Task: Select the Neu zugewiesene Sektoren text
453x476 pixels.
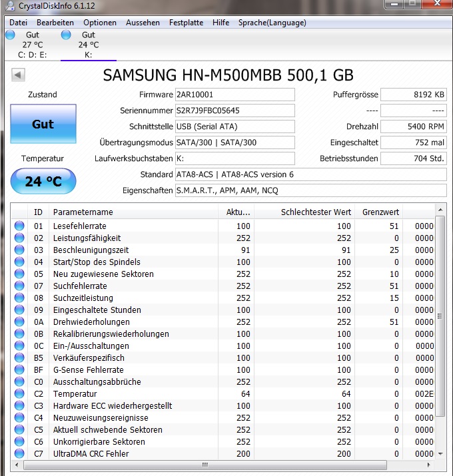Action: (x=103, y=274)
